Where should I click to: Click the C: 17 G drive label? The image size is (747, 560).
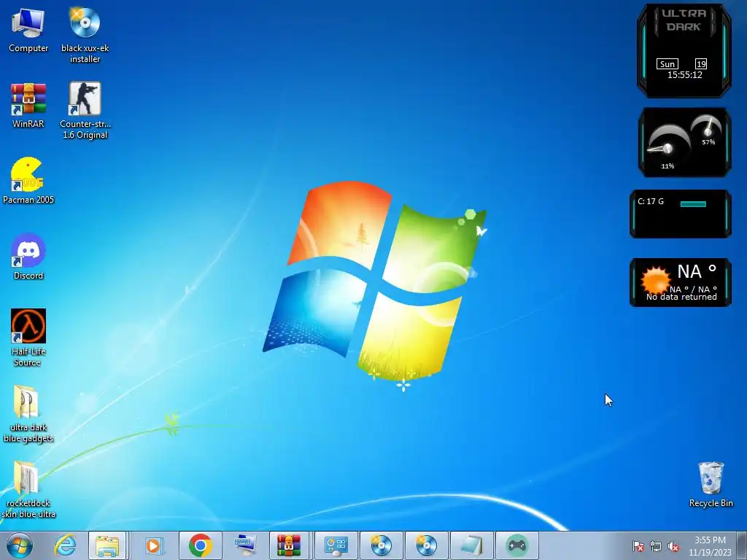click(651, 201)
